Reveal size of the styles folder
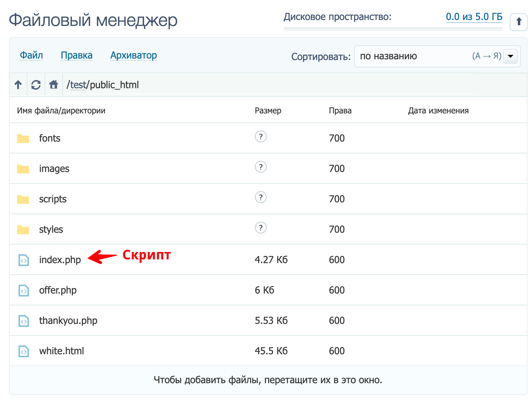This screenshot has width=532, height=401. 261,228
